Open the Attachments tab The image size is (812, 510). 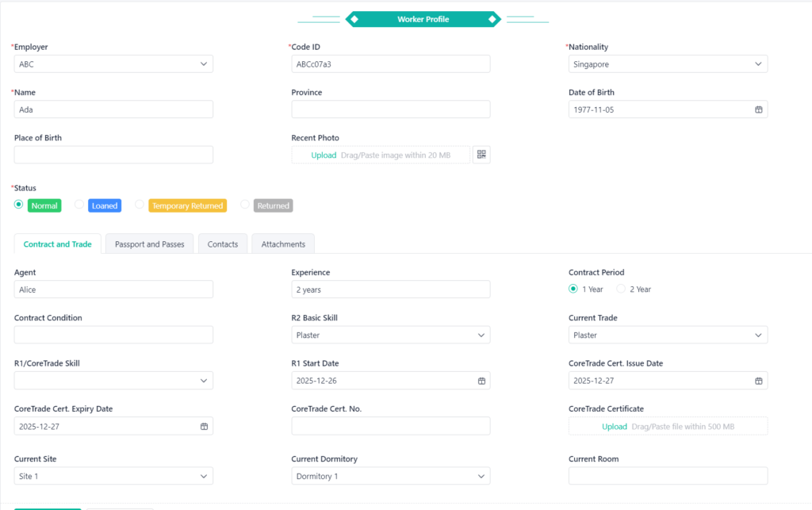(x=283, y=244)
